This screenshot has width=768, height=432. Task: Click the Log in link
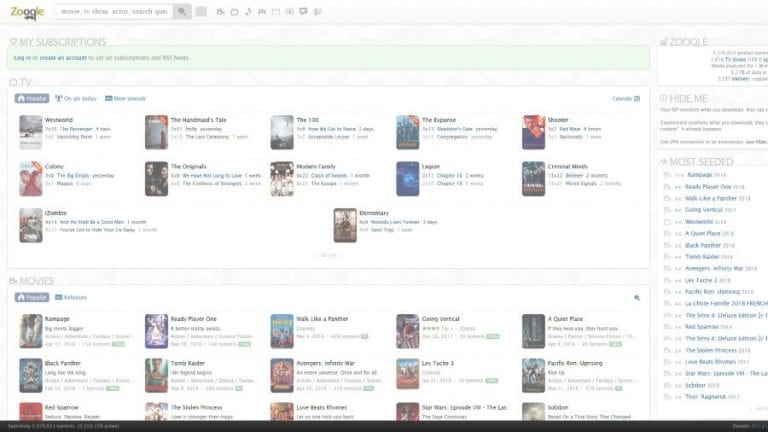click(21, 59)
